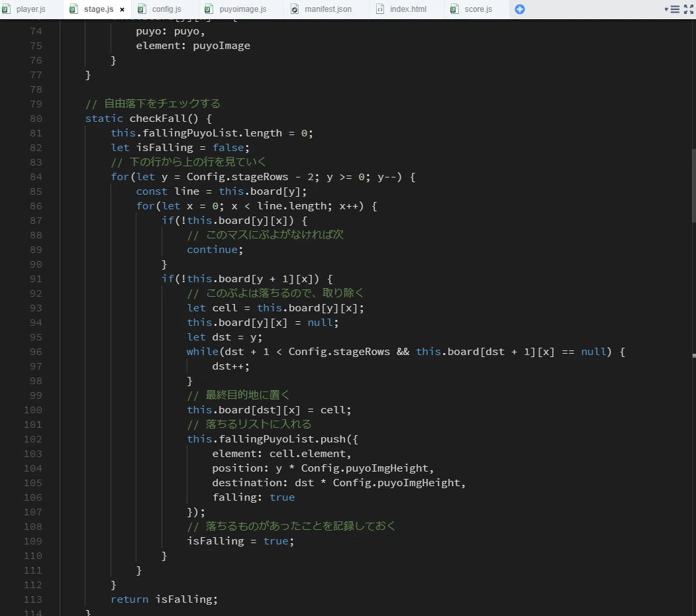This screenshot has height=616, width=696.
Task: Click line number 96 in the gutter
Action: (x=36, y=352)
